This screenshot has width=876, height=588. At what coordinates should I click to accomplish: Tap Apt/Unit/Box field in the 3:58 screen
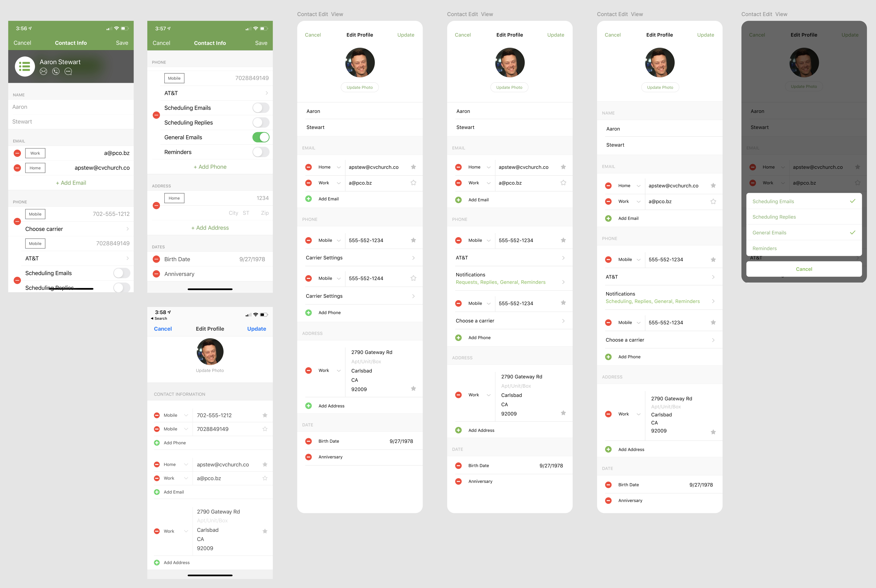pos(212,521)
